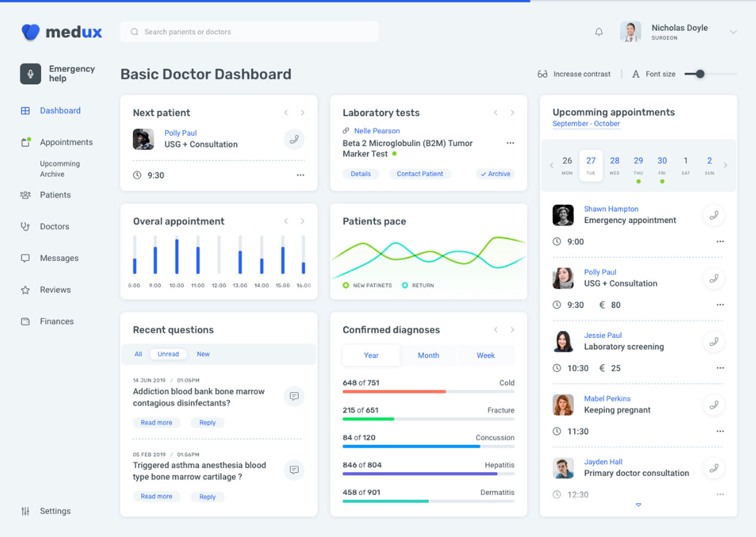Screen dimensions: 756x537
Task: Expand more appointments with bottom arrow
Action: point(638,505)
